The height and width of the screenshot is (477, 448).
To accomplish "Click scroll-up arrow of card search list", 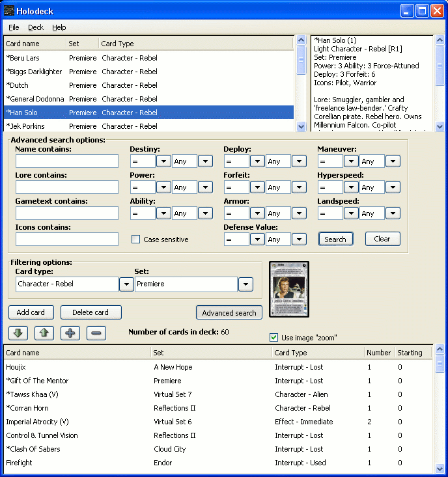I will (301, 40).
